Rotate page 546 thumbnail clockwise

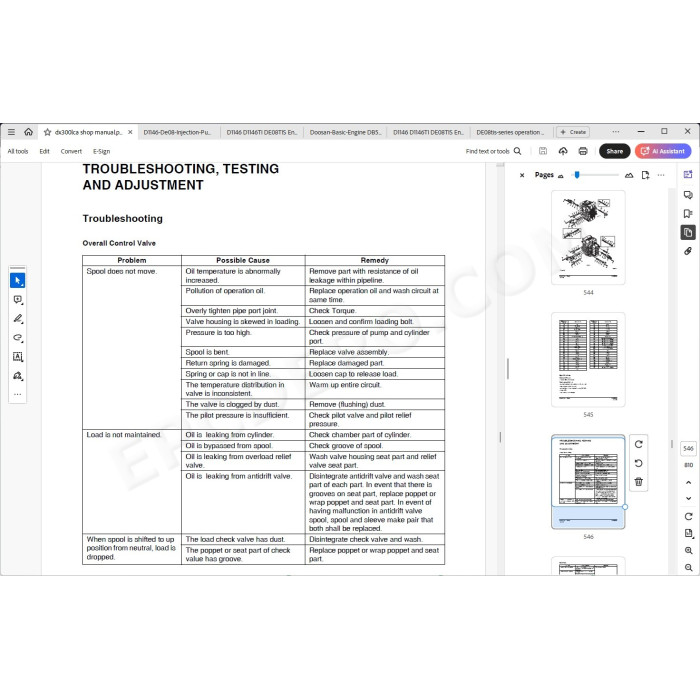click(638, 445)
